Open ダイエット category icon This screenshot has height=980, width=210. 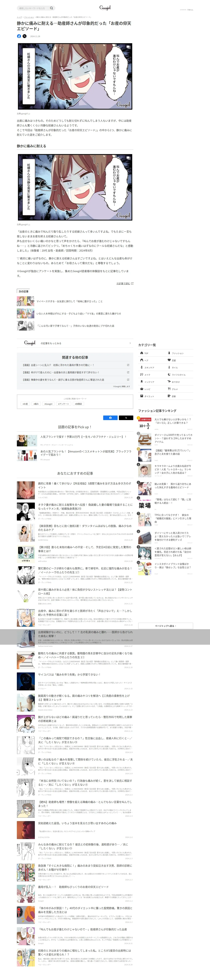[141, 396]
